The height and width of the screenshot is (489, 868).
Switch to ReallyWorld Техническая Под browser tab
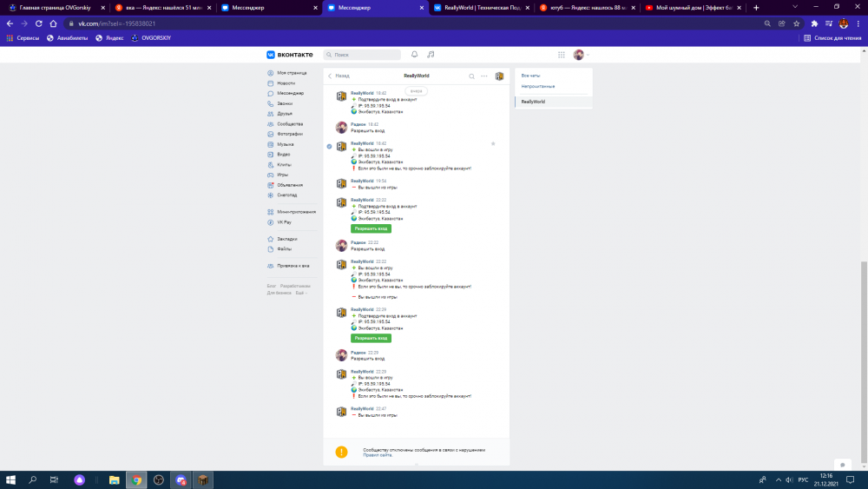coord(482,8)
